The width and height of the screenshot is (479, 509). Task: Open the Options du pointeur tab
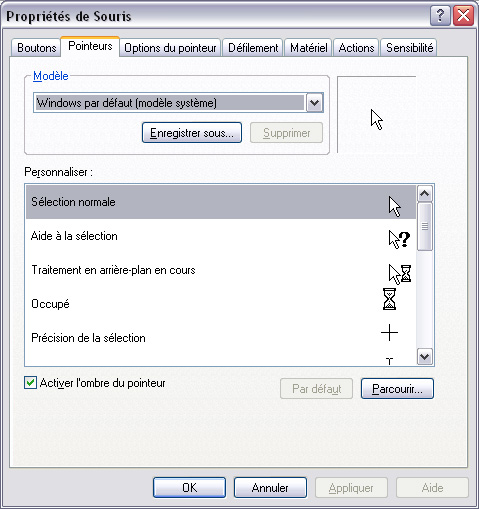click(170, 48)
